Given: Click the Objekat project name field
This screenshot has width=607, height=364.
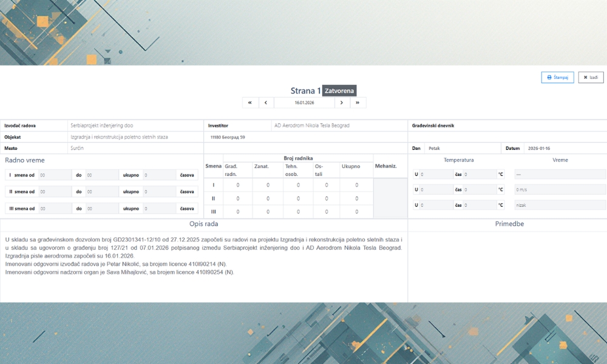Looking at the screenshot, I should (135, 137).
